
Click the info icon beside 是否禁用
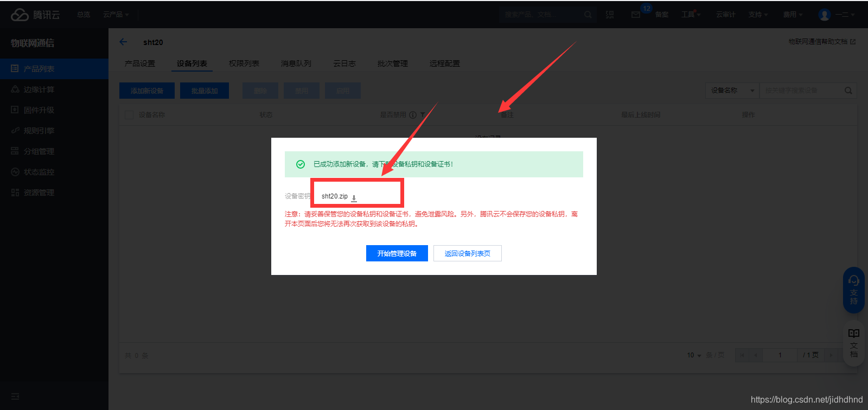[x=413, y=115]
